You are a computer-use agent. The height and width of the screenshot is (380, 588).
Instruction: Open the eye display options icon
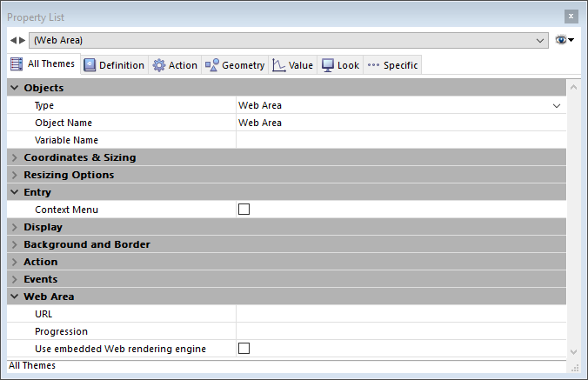tap(564, 40)
